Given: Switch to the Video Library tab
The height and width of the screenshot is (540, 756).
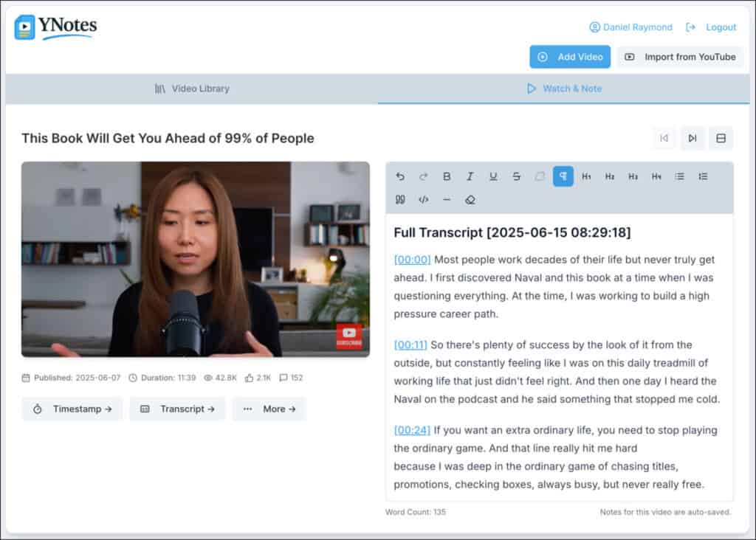Looking at the screenshot, I should [192, 89].
